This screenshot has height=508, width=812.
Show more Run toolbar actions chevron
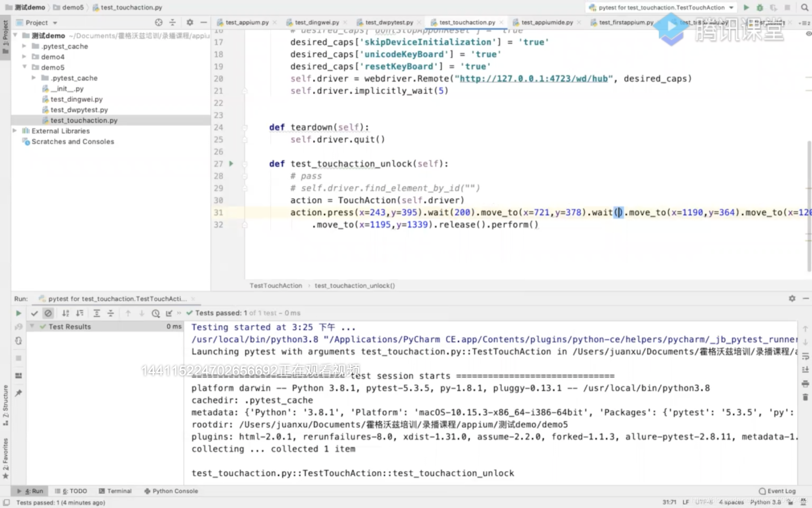tap(179, 313)
